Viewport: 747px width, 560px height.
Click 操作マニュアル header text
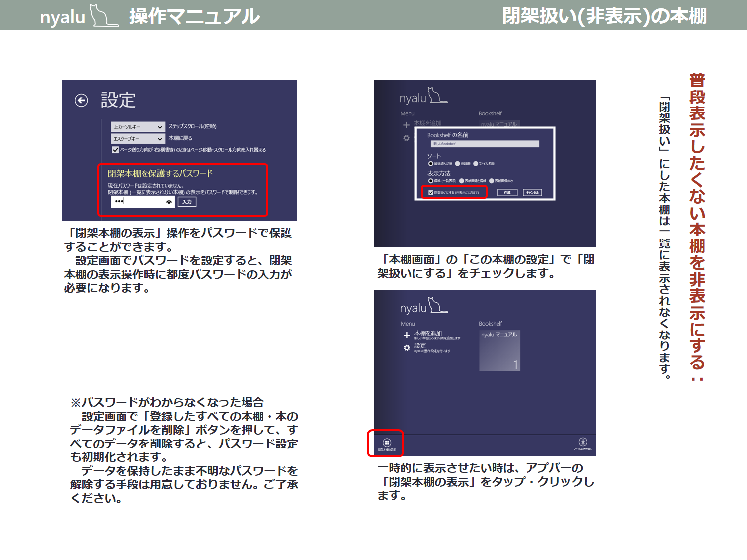coord(195,16)
